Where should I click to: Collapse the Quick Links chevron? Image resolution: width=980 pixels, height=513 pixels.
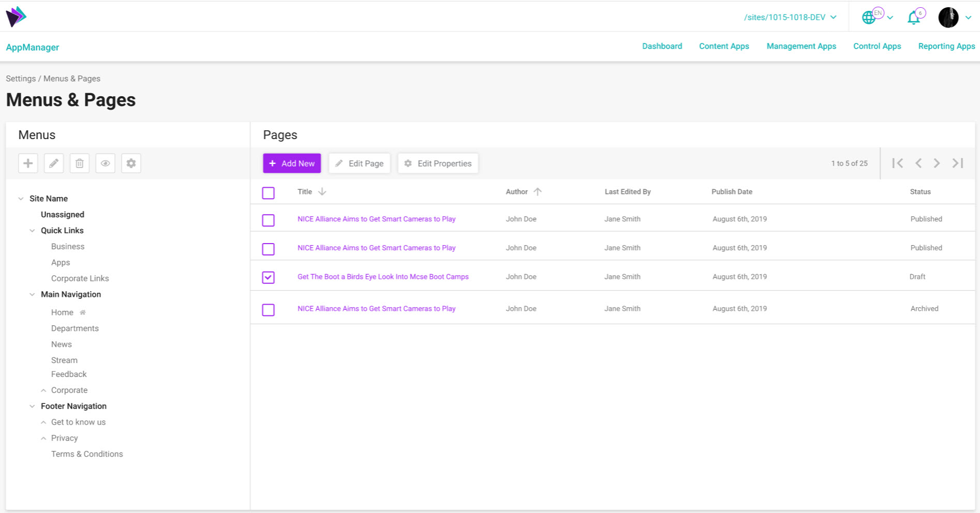(32, 231)
